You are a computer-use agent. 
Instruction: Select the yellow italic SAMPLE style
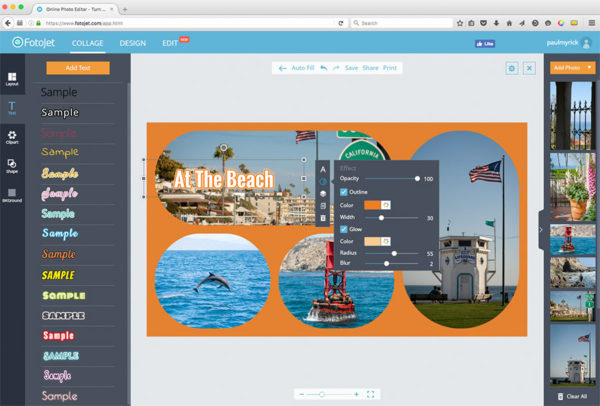pos(58,275)
